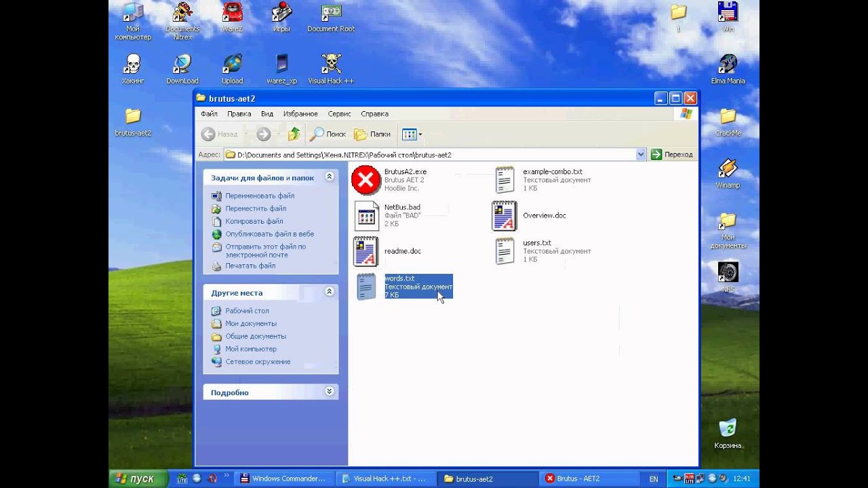Click Печатать файл link
This screenshot has height=488, width=868.
(x=250, y=266)
